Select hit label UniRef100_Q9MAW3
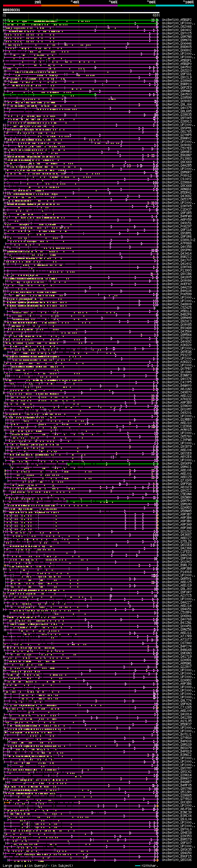The width and height of the screenshot is (197, 868). pos(177,91)
